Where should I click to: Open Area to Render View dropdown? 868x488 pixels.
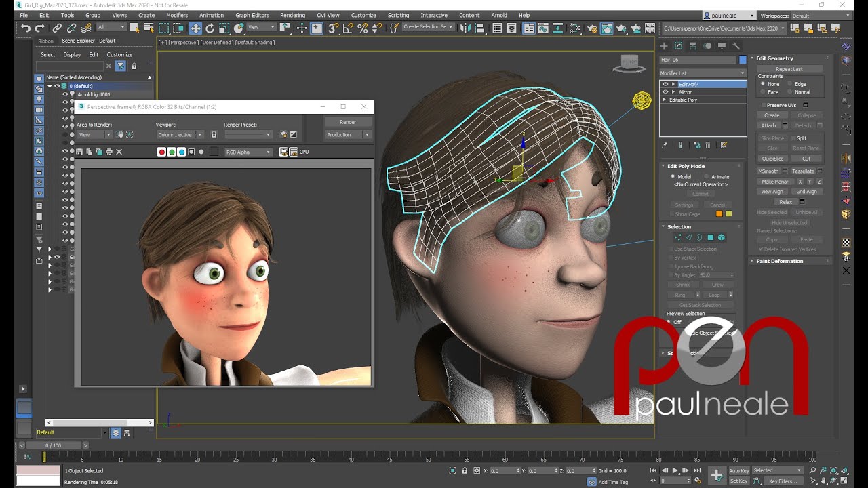[94, 134]
